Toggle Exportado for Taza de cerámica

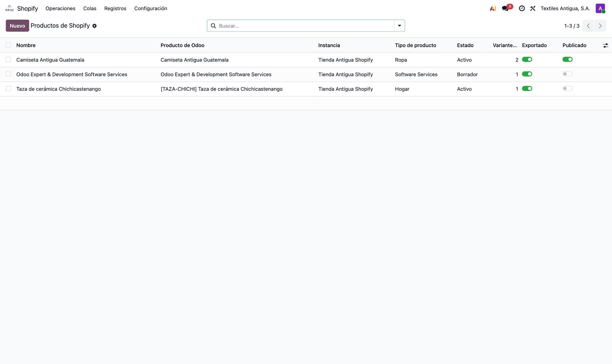tap(527, 89)
